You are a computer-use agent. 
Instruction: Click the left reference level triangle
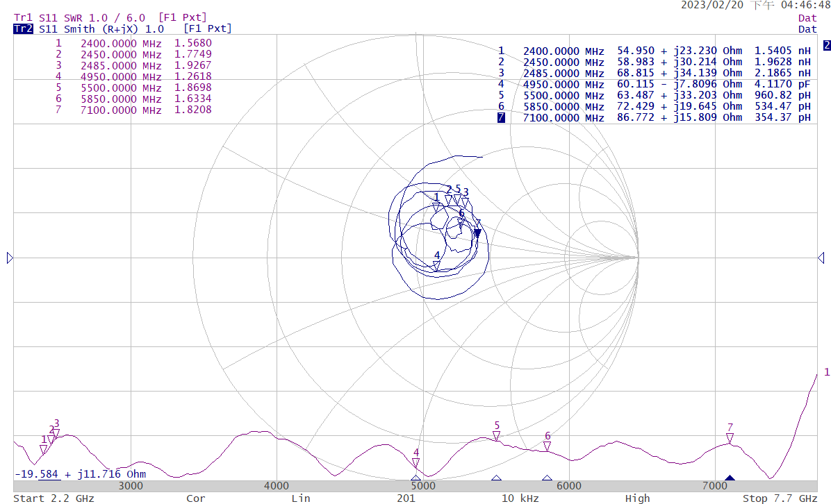(x=10, y=258)
